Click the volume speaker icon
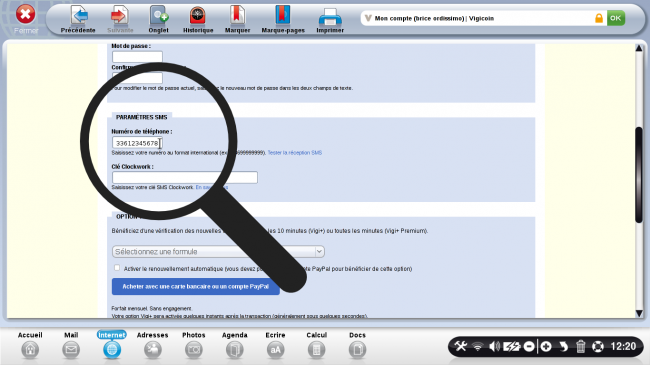Image resolution: width=650 pixels, height=365 pixels. pos(494,346)
